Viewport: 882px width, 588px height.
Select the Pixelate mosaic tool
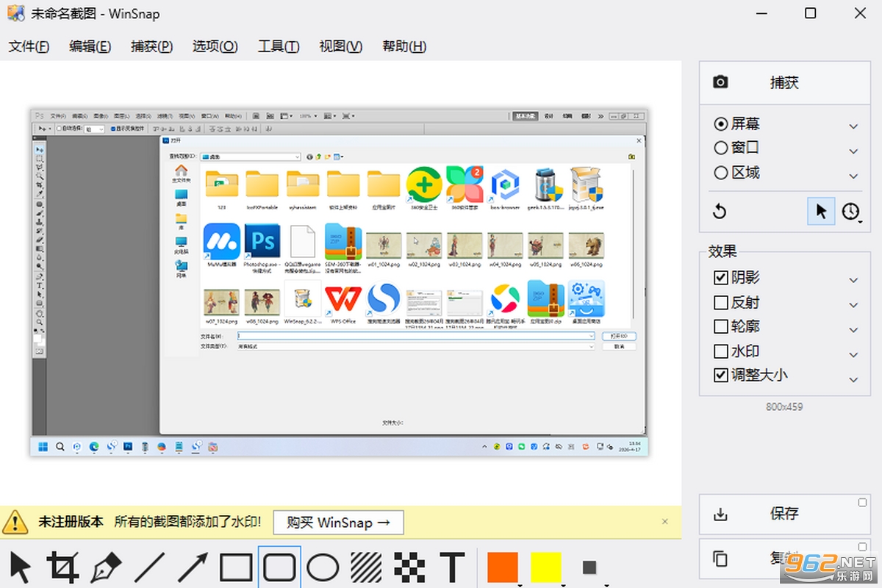tap(409, 567)
